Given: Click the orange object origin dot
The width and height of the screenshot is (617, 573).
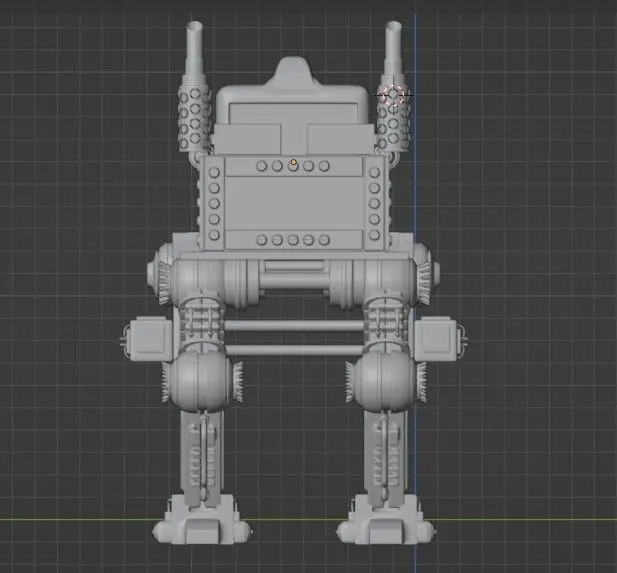Looking at the screenshot, I should pos(294,162).
